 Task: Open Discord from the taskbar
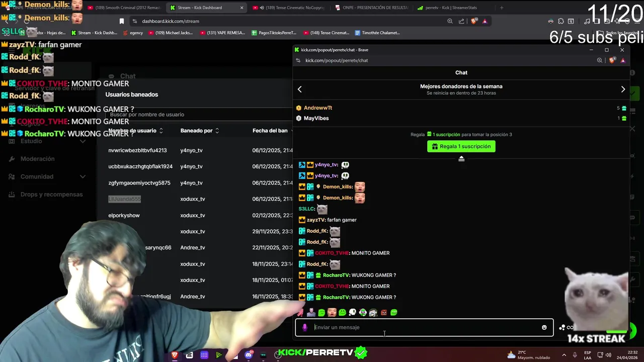pos(248,355)
